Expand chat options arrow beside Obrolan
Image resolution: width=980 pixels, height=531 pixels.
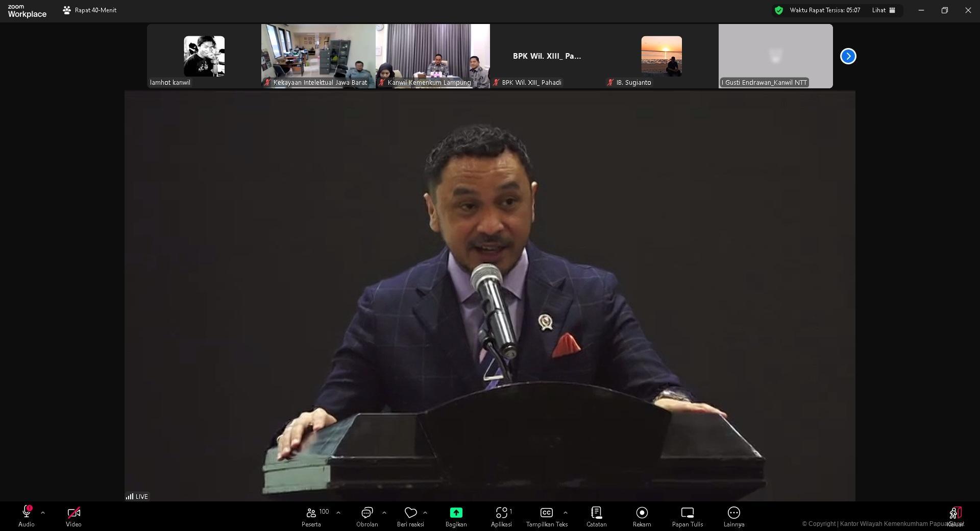point(384,513)
